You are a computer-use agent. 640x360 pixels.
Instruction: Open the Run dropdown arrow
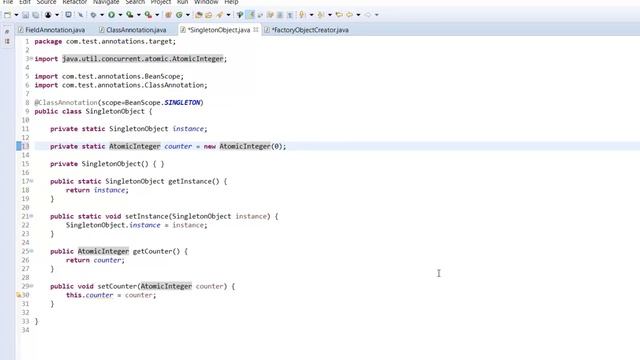pyautogui.click(x=120, y=15)
